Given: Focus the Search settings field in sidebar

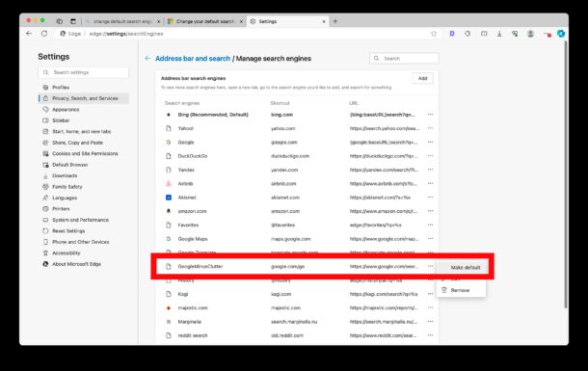Looking at the screenshot, I should click(83, 72).
